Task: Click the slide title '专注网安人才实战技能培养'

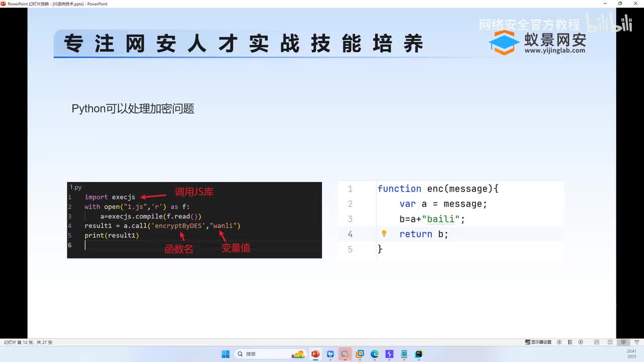Action: point(244,44)
